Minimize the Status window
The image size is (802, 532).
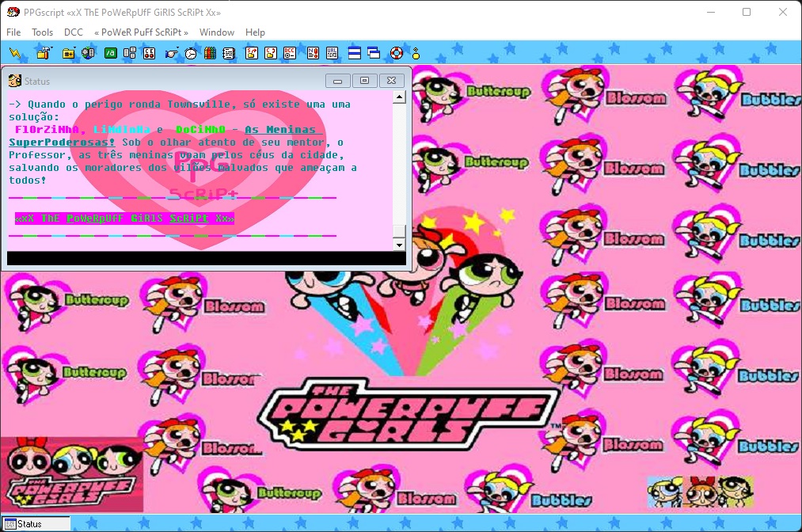338,81
